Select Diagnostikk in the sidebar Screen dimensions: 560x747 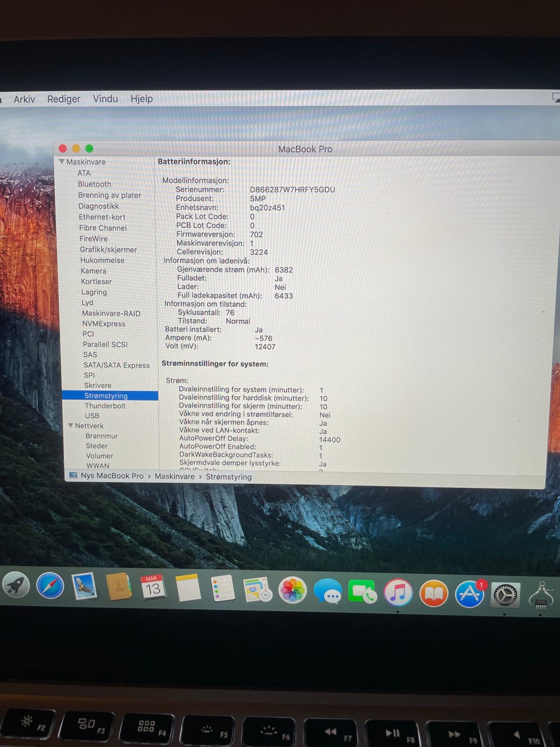(x=99, y=206)
